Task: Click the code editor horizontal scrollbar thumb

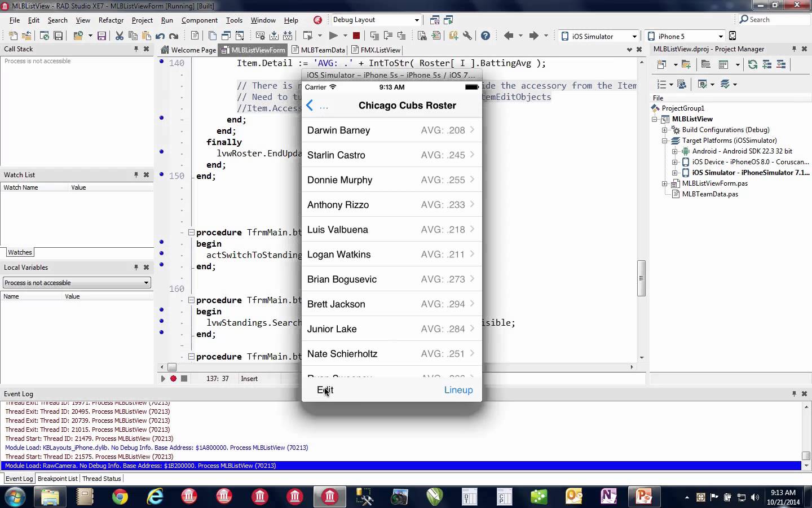Action: (x=172, y=367)
